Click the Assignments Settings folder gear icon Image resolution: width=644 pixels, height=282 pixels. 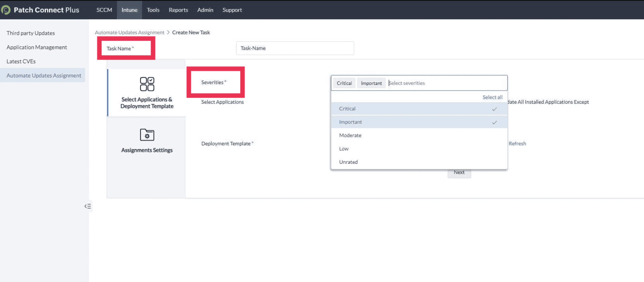click(x=147, y=135)
